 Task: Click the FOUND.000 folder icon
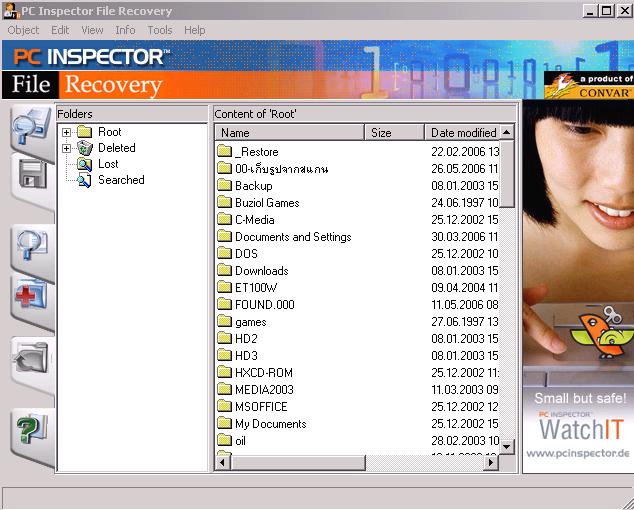click(x=224, y=304)
